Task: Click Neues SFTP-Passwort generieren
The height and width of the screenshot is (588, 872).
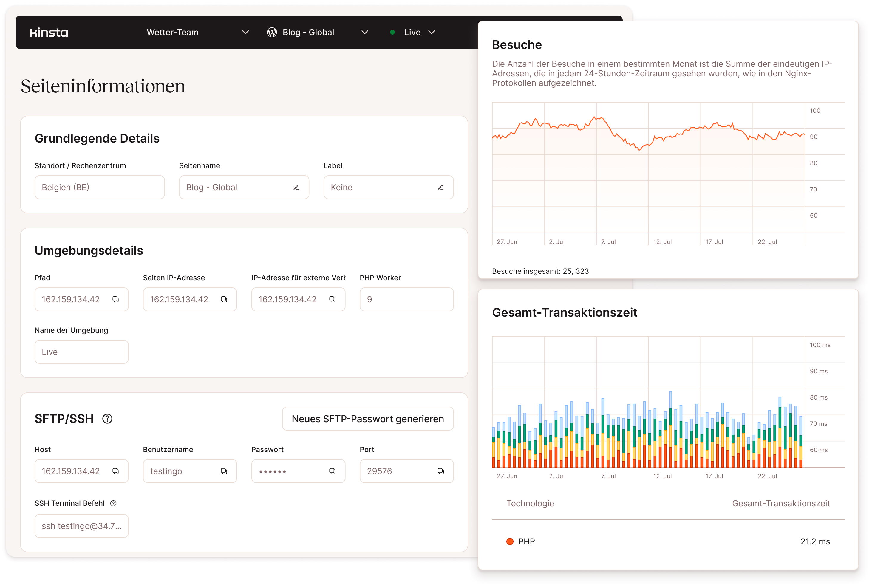Action: [367, 419]
